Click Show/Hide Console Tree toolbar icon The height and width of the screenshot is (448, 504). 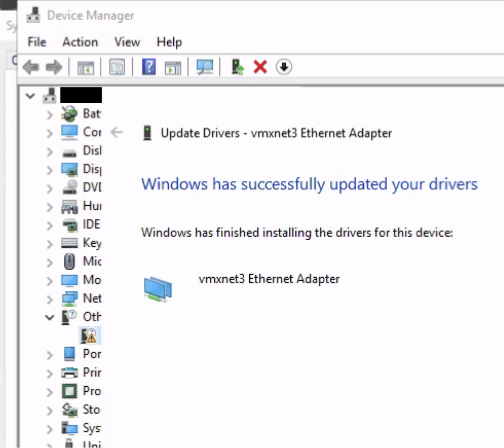point(86,68)
